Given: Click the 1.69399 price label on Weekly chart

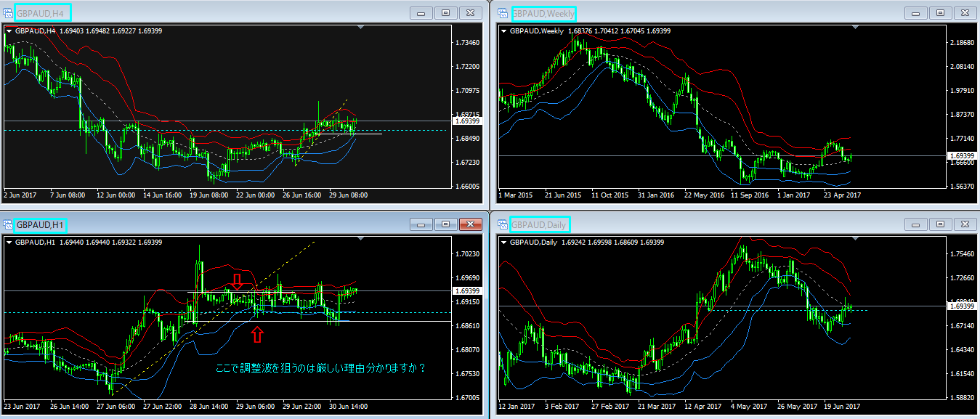Looking at the screenshot, I should click(961, 156).
